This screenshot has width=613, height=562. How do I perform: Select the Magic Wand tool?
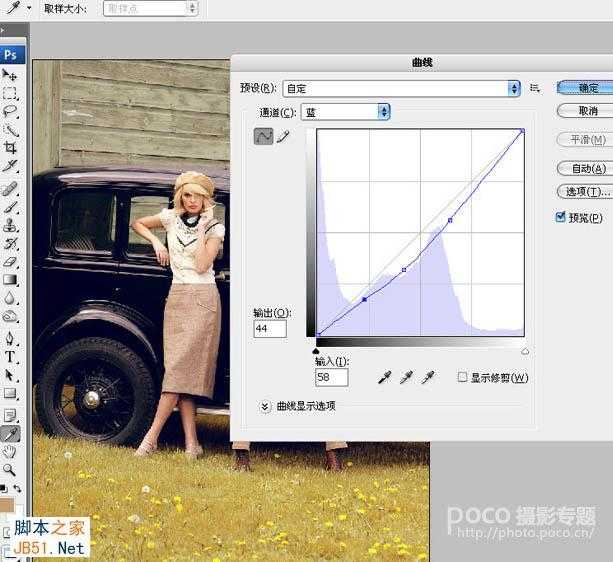(9, 130)
